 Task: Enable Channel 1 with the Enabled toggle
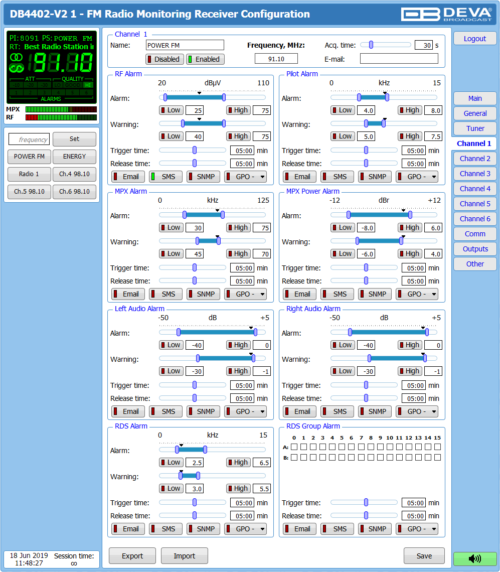[205, 59]
